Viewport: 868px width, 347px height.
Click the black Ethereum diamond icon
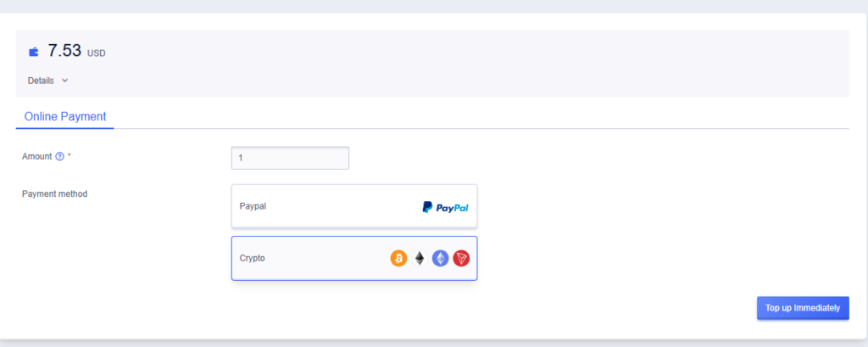[x=420, y=258]
